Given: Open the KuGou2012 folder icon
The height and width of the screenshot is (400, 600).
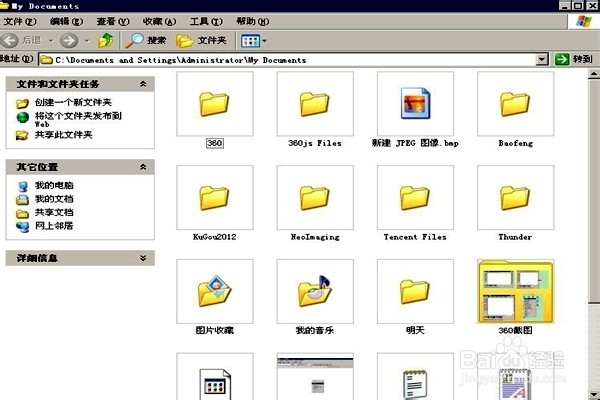Looking at the screenshot, I should coord(214,198).
